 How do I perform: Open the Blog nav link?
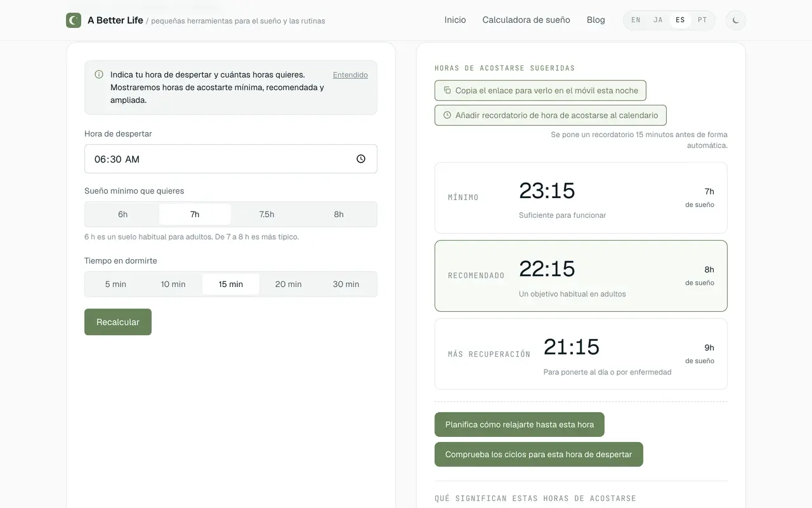(596, 20)
